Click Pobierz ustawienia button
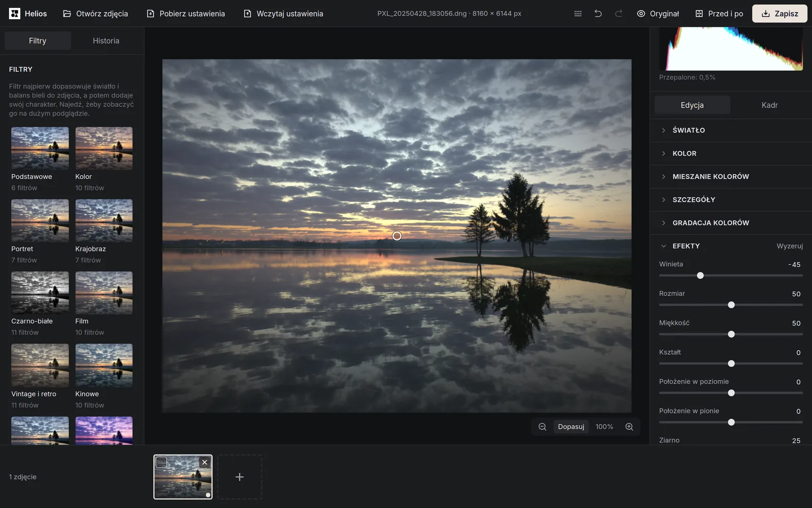The height and width of the screenshot is (508, 812). click(x=186, y=14)
